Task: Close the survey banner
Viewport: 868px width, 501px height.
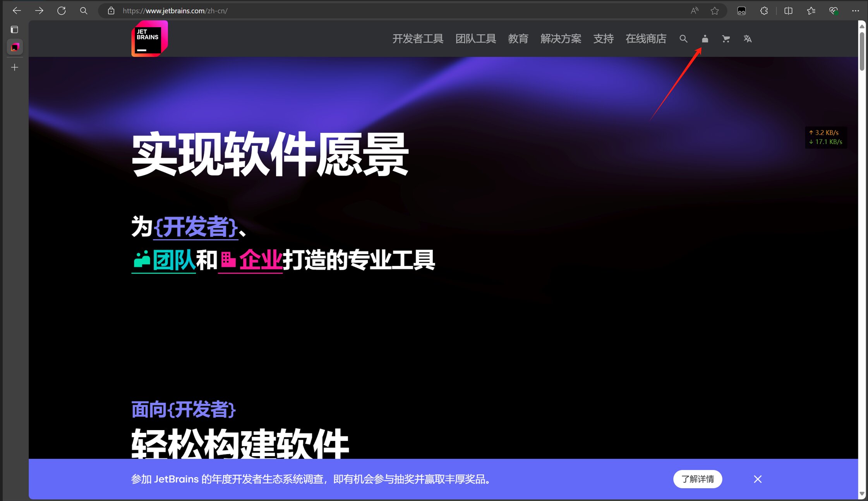Action: [x=758, y=479]
